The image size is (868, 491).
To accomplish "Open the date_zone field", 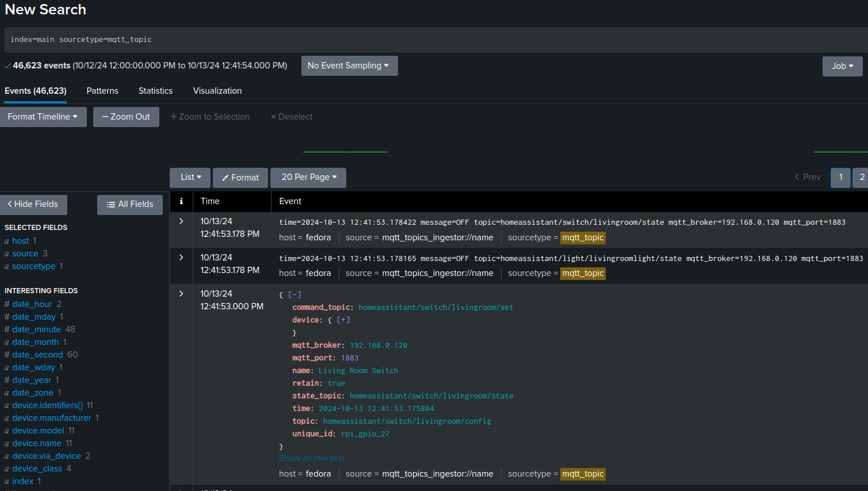I will click(x=33, y=393).
